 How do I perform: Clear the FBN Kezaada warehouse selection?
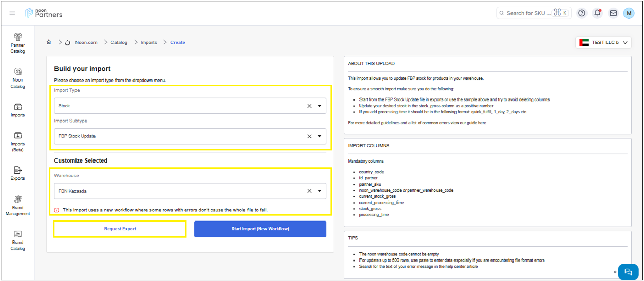click(x=309, y=191)
